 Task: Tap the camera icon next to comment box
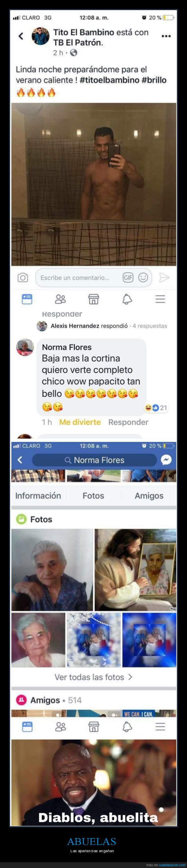(23, 278)
